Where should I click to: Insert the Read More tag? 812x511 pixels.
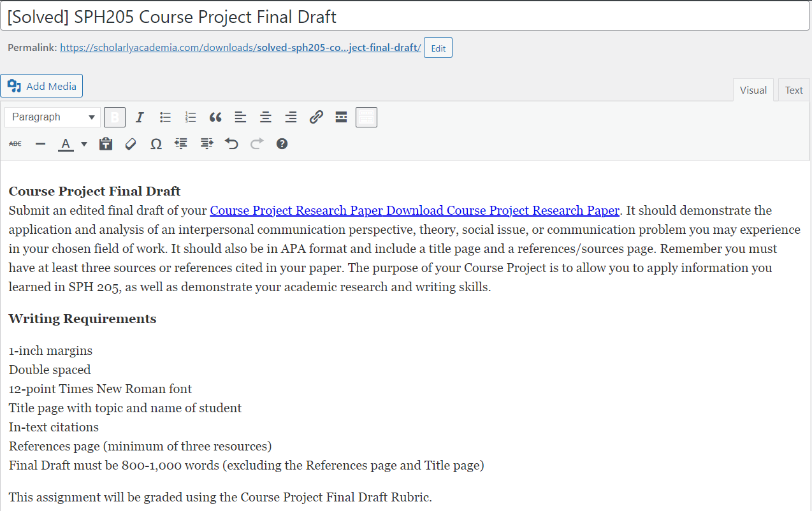341,117
